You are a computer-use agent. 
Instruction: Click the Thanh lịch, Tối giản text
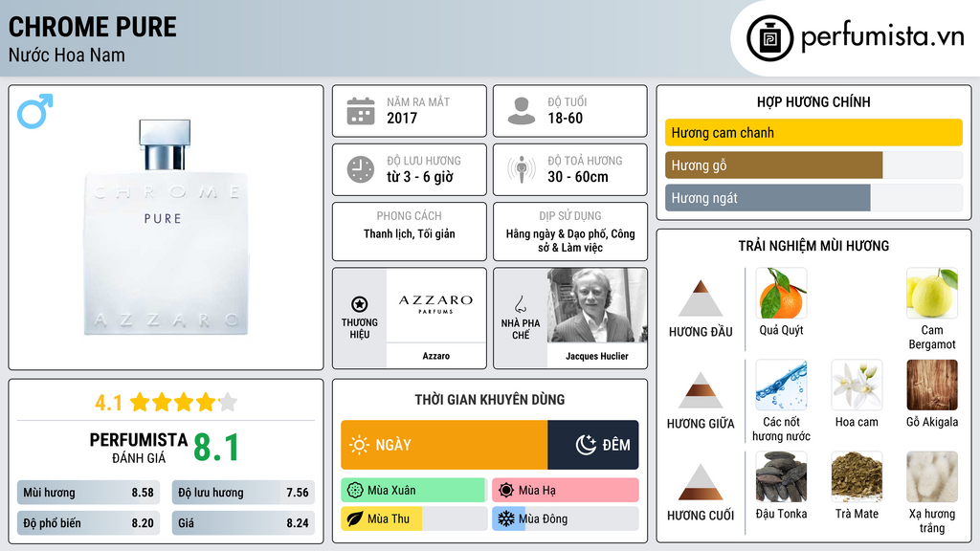point(410,233)
